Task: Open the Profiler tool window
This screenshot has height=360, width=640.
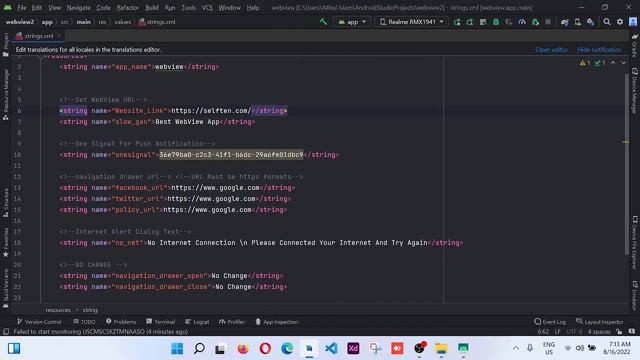Action: pos(231,322)
